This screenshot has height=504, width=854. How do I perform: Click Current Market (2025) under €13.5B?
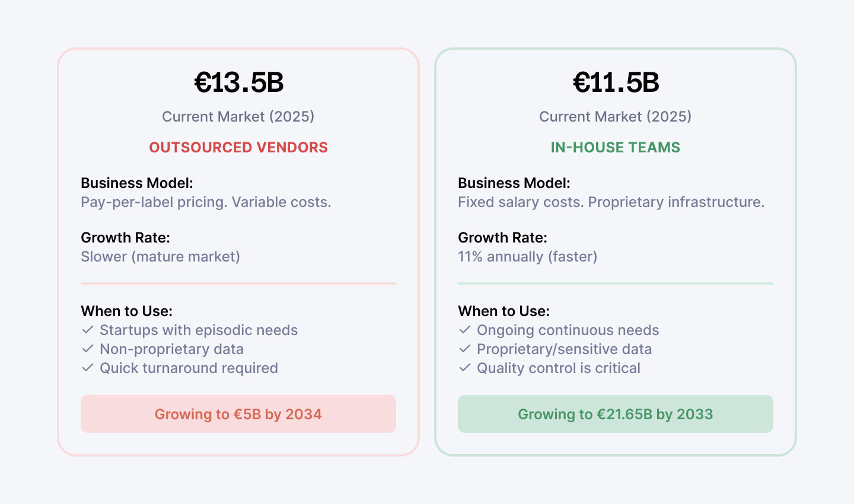[238, 116]
